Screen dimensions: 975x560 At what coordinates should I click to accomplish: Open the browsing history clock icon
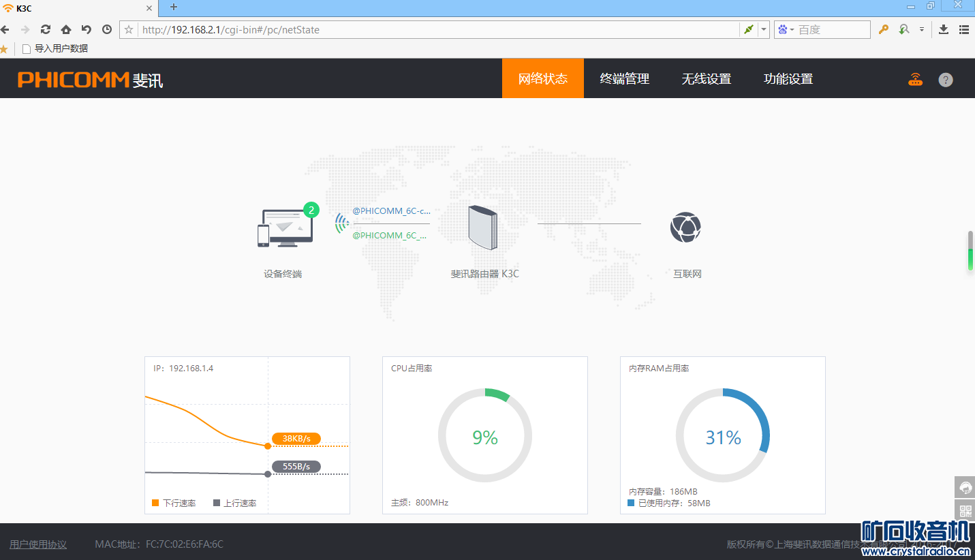coord(107,29)
